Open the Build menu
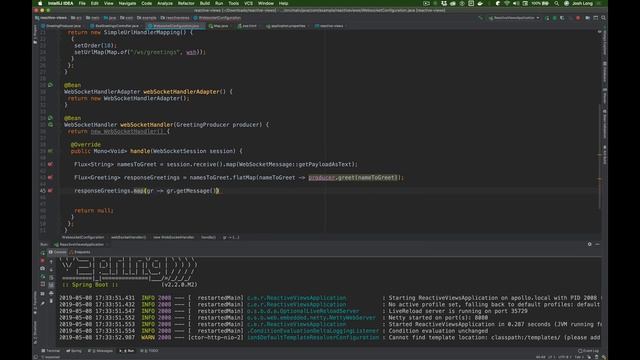The width and height of the screenshot is (640, 360). click(205, 3)
